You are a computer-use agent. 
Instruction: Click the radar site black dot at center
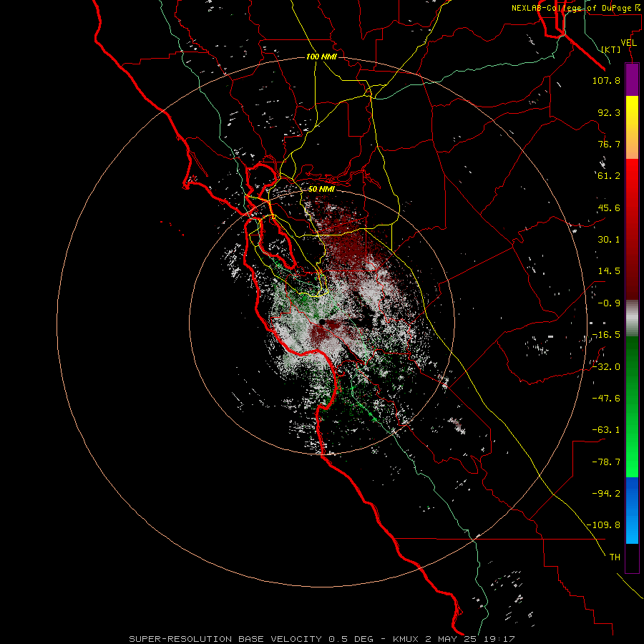323,322
